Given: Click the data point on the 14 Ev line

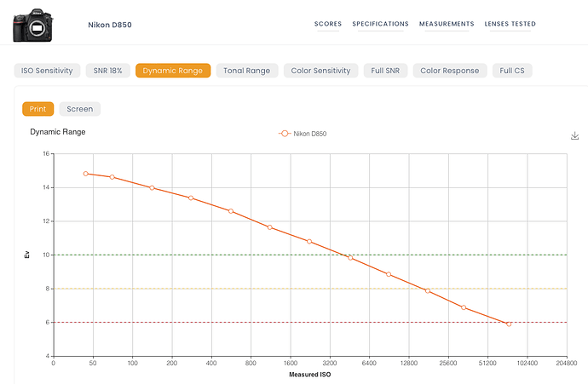Looking at the screenshot, I should coord(152,187).
